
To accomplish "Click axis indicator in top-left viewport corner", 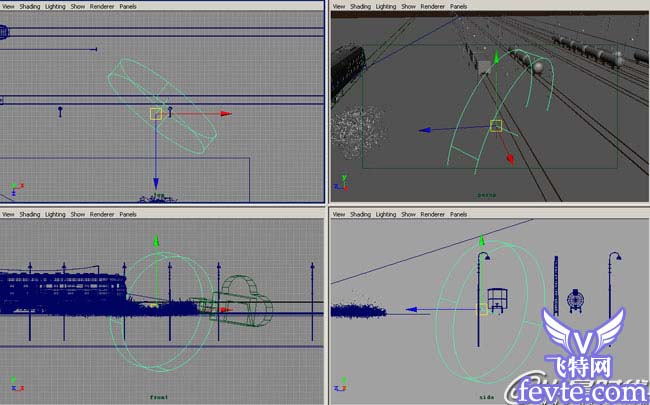I will [x=17, y=189].
